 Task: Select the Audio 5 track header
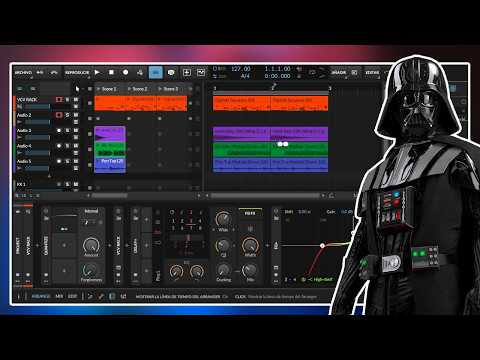(x=24, y=161)
